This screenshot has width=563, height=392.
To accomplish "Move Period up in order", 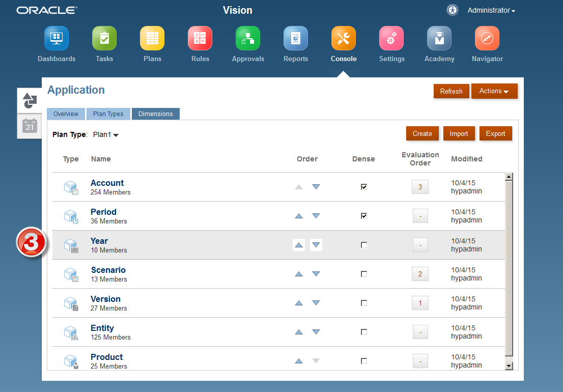I will (x=299, y=216).
